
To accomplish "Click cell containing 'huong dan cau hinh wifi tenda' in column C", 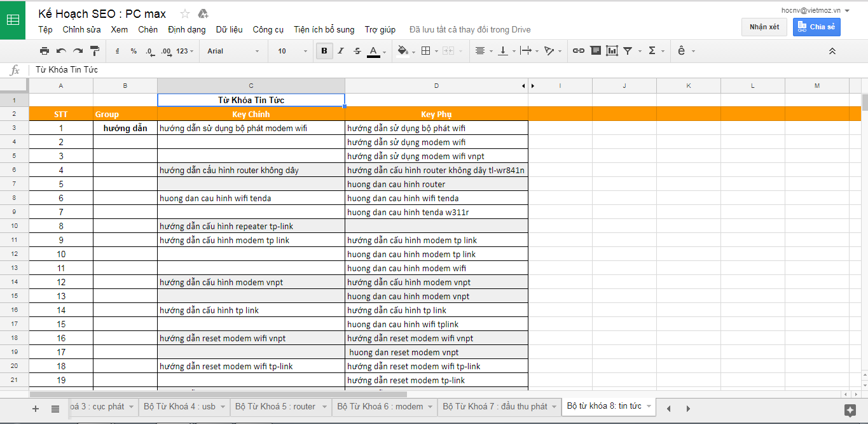I will tap(251, 198).
